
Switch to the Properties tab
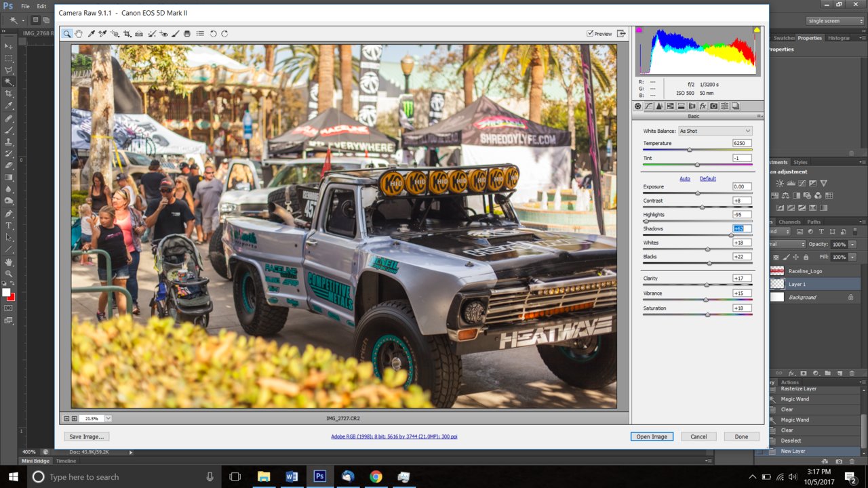tap(810, 38)
